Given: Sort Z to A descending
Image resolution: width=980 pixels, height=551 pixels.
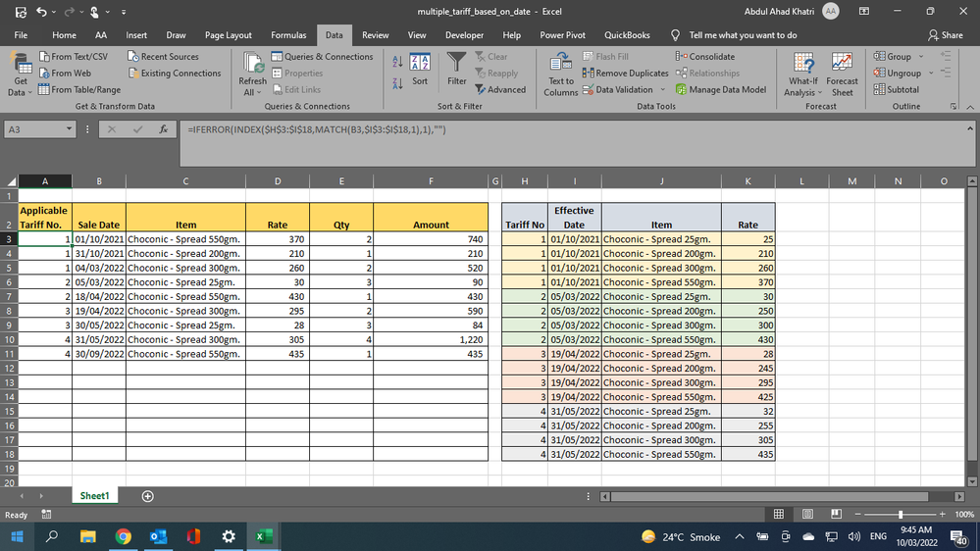Looking at the screenshot, I should point(397,83).
